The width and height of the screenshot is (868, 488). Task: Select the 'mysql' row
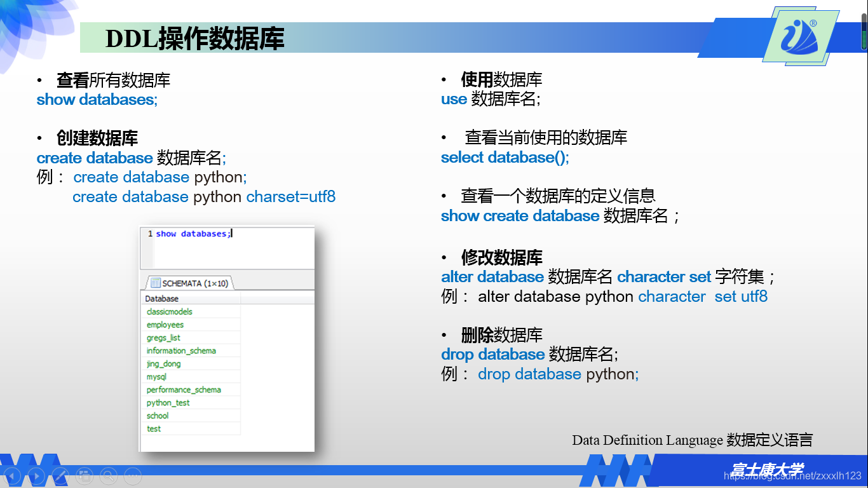(x=191, y=377)
